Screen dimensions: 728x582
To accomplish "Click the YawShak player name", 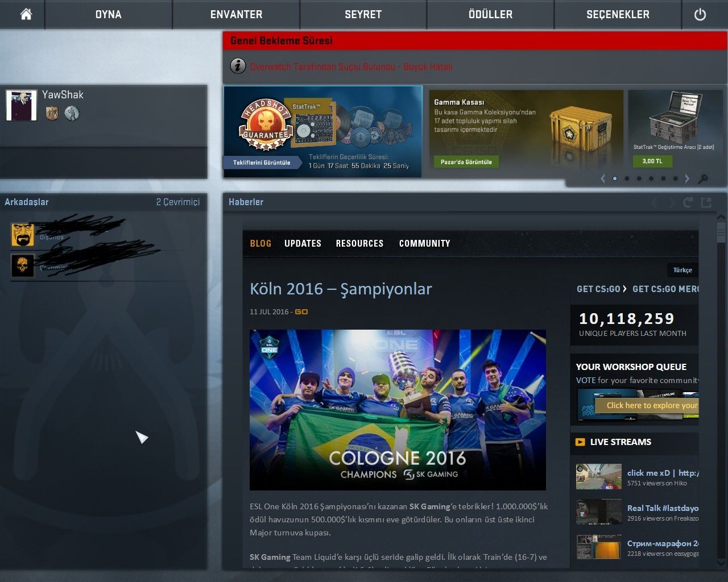I will click(x=63, y=95).
